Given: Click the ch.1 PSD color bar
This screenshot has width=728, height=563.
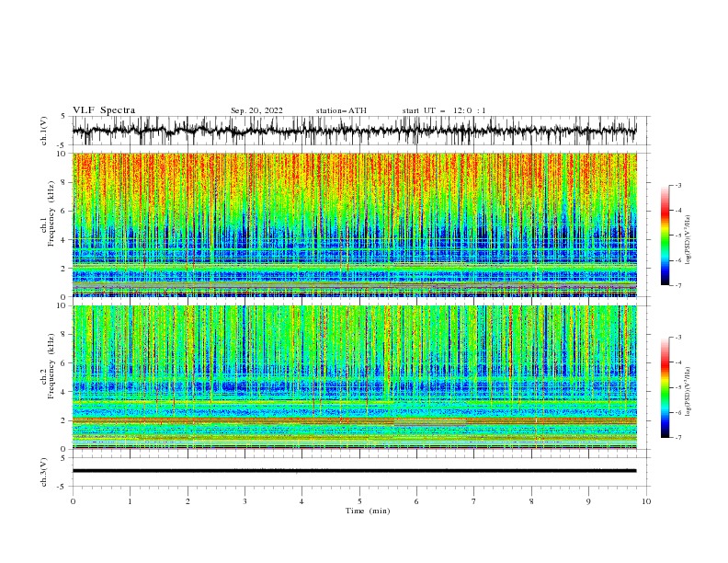Looking at the screenshot, I should click(x=665, y=236).
